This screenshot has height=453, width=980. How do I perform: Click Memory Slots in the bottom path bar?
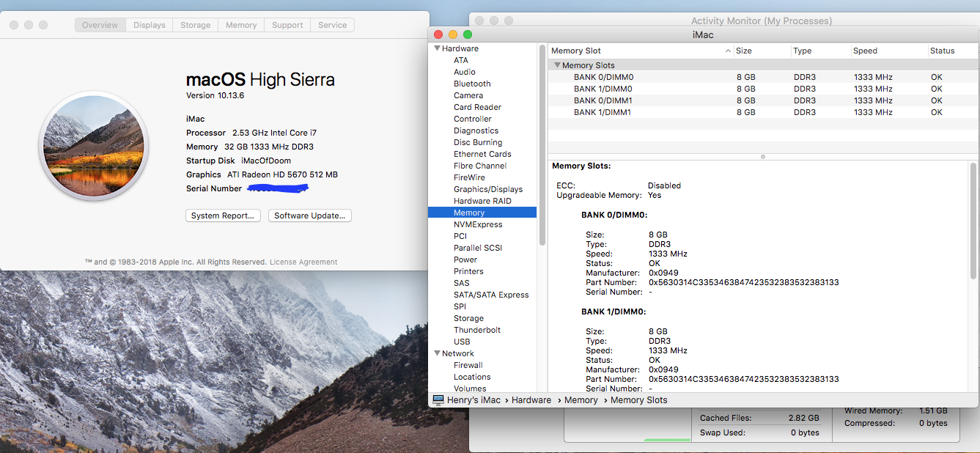tap(639, 400)
